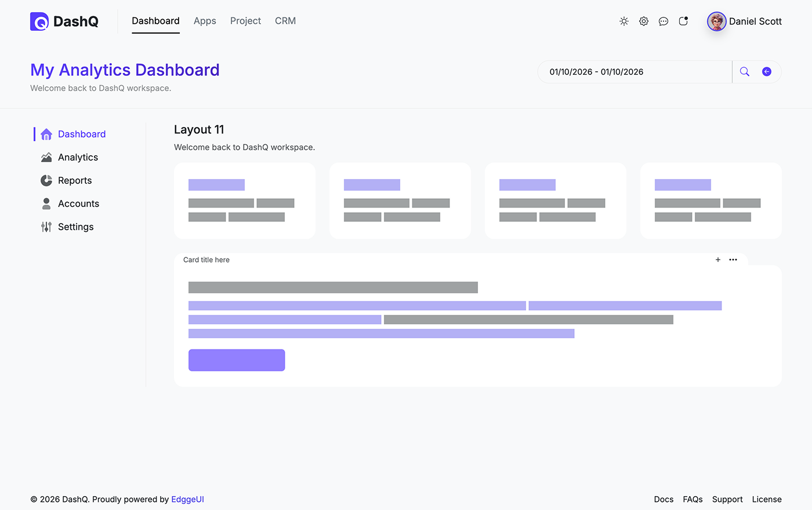Start a search with the magnifier icon
812x510 pixels.
744,71
